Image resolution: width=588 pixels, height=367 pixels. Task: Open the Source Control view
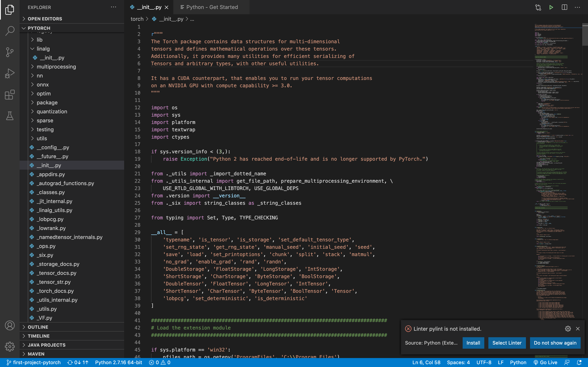point(10,52)
